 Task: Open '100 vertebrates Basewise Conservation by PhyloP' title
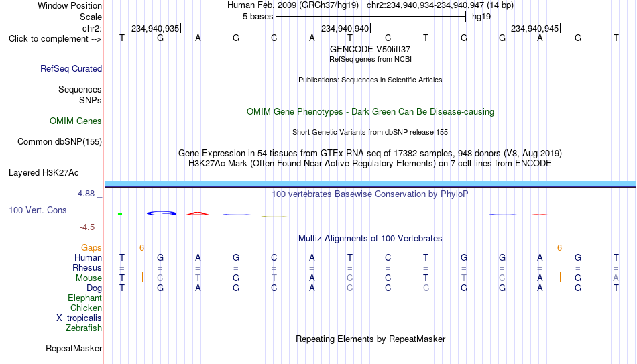tap(369, 194)
